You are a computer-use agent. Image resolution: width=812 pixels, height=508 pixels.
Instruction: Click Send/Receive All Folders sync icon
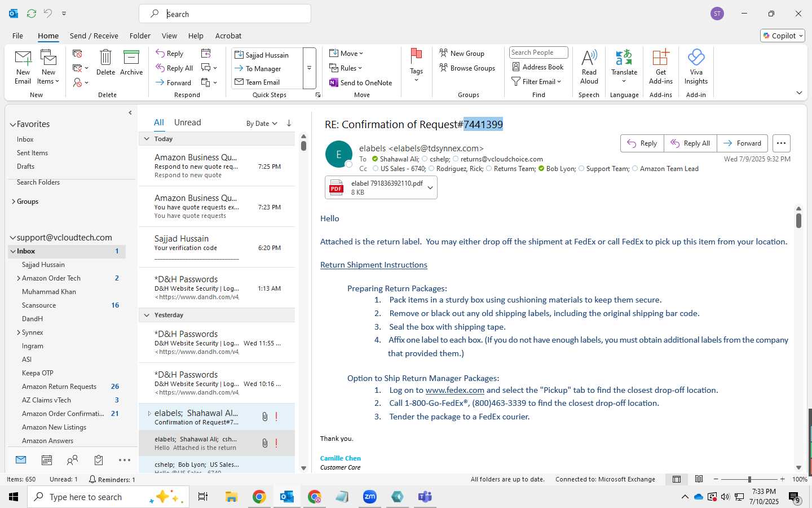point(32,14)
